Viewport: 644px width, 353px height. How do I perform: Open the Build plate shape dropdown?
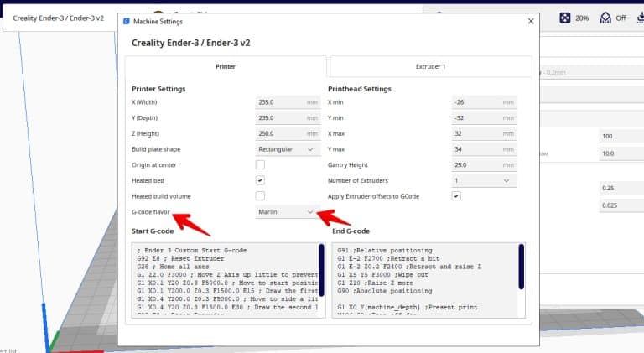click(288, 149)
